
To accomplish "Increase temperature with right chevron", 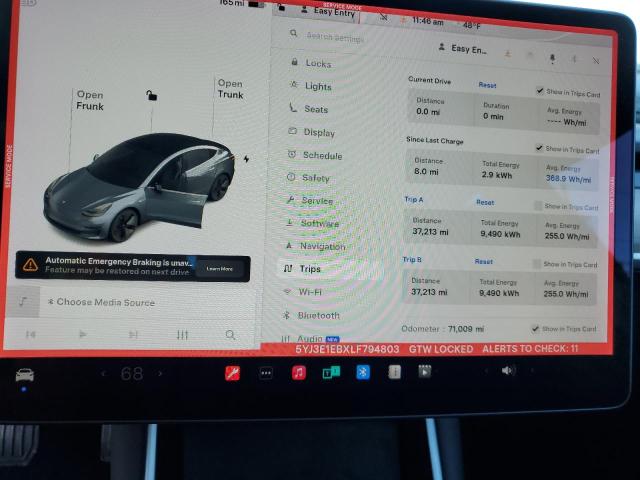I will (x=161, y=374).
